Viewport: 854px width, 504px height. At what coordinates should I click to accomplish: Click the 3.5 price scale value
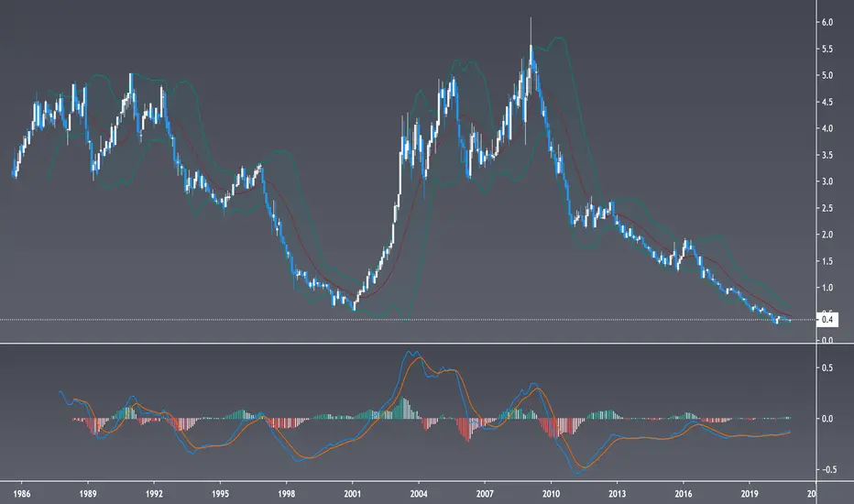point(827,155)
